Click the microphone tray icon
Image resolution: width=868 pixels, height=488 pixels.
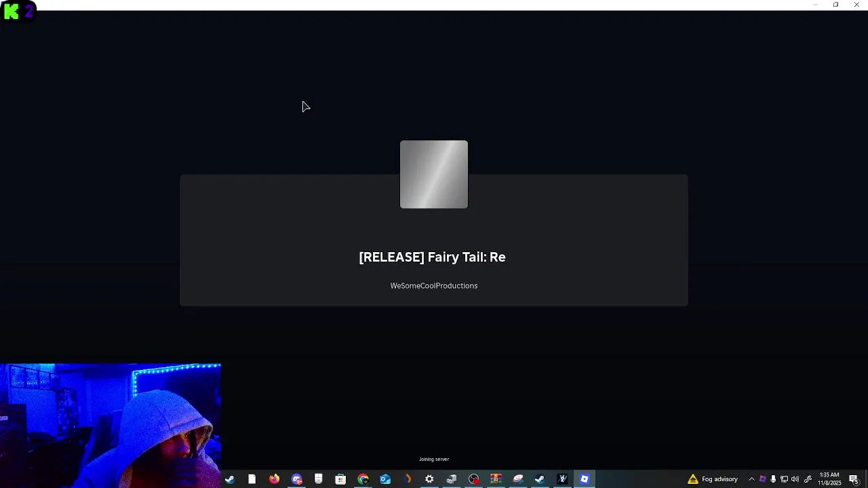(773, 479)
